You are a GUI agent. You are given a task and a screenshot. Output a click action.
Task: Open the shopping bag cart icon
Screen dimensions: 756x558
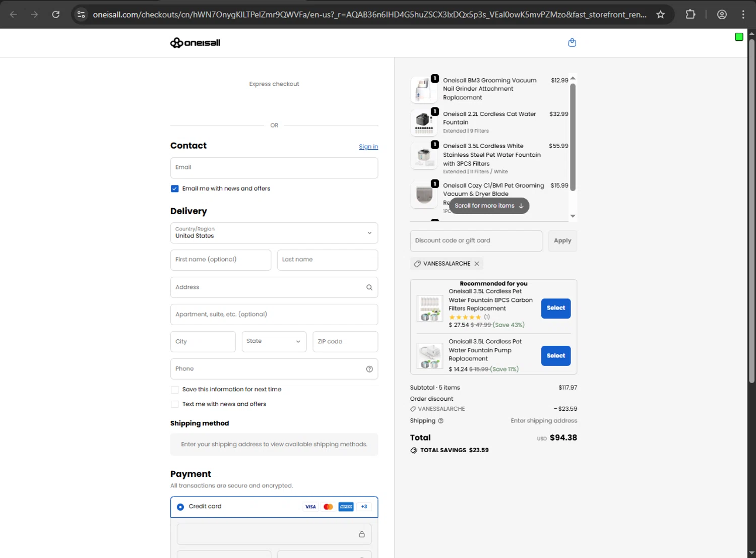coord(572,43)
